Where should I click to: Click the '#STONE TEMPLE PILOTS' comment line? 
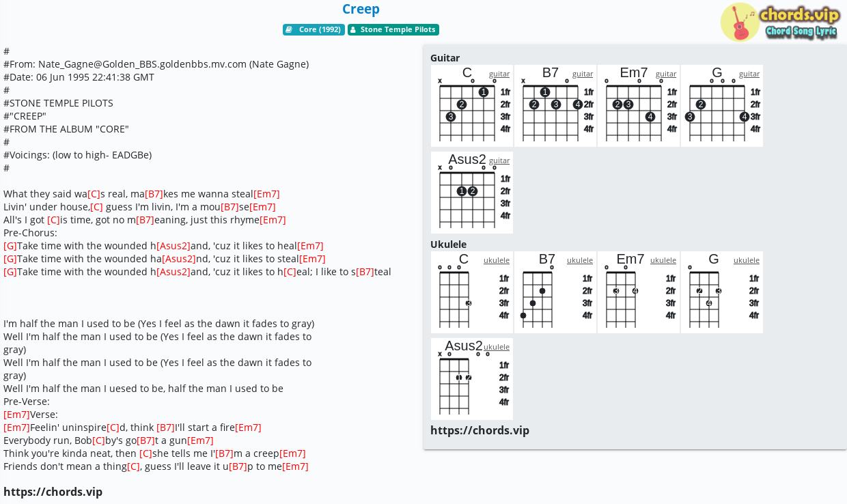point(58,103)
